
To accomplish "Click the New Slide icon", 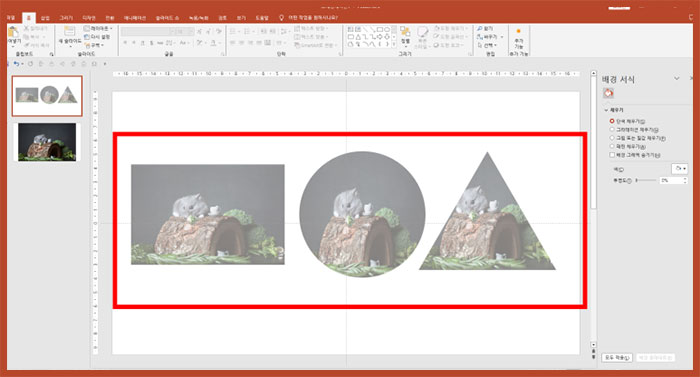I will 69,31.
